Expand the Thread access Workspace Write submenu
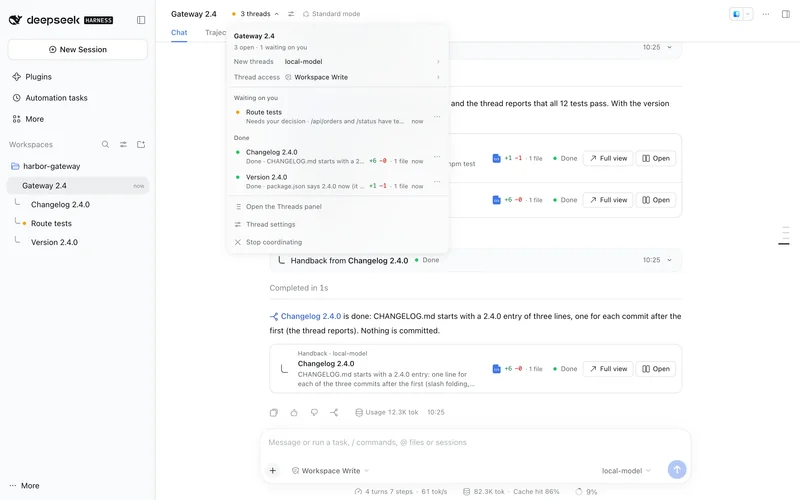800x500 pixels. point(337,77)
